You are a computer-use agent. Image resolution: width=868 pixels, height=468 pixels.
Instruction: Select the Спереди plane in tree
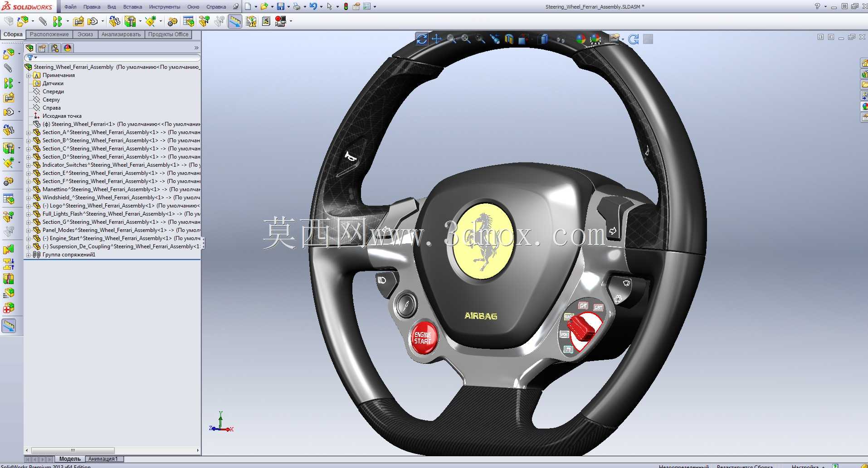tap(53, 92)
